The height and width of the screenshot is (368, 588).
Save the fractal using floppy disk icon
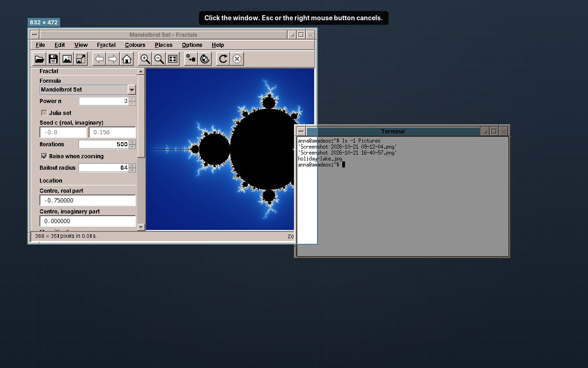pyautogui.click(x=53, y=59)
